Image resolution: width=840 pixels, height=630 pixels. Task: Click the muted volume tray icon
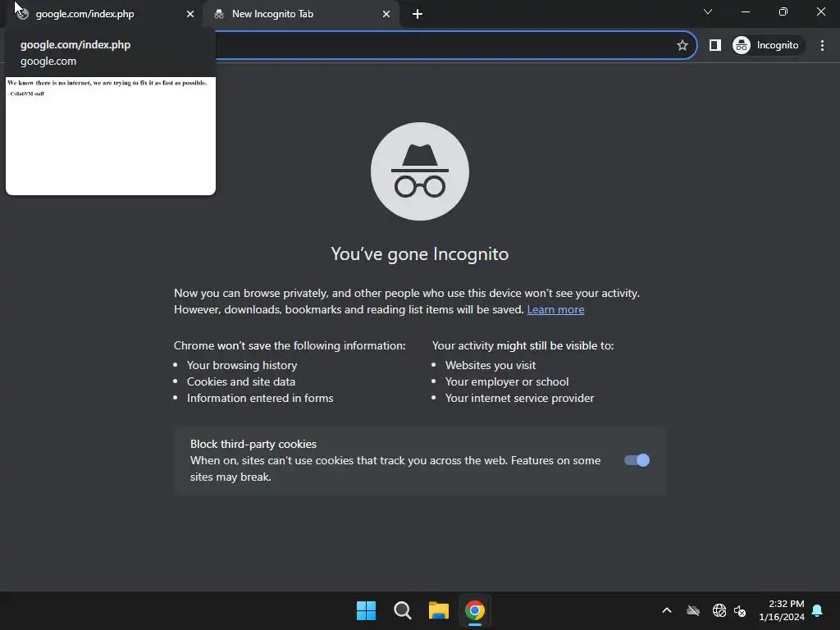(740, 610)
